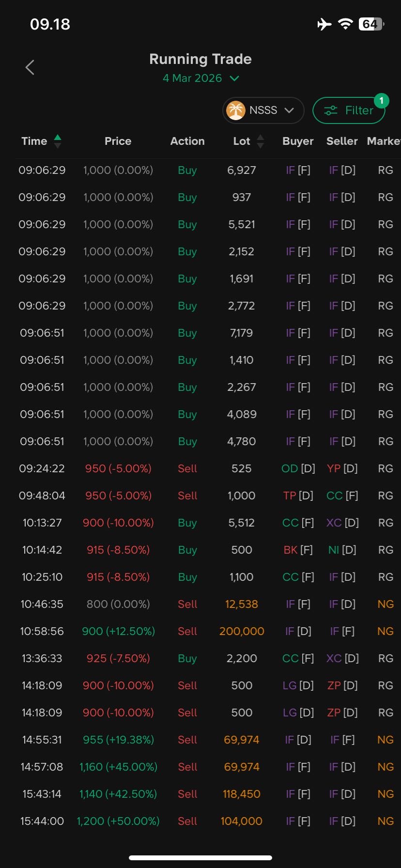Tap the NSSS palm tree logo
The image size is (401, 868).
[x=236, y=110]
